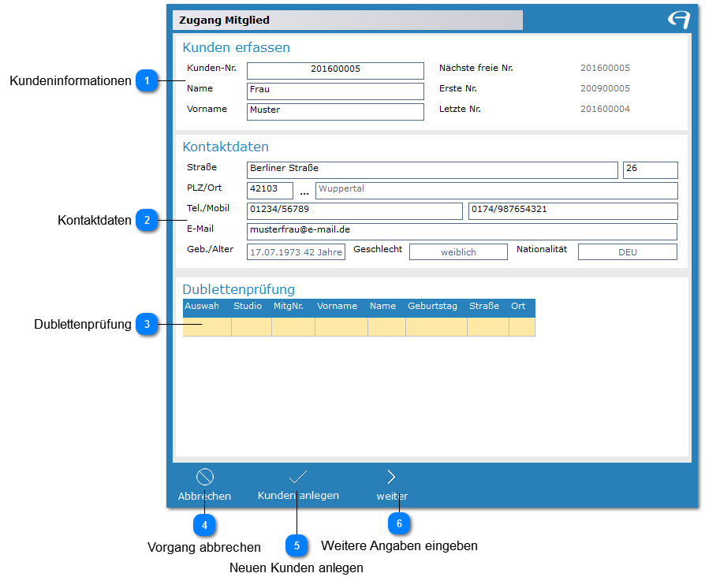Image resolution: width=705 pixels, height=588 pixels.
Task: Open the Geschlecht selector showing weiblich
Action: tap(458, 251)
